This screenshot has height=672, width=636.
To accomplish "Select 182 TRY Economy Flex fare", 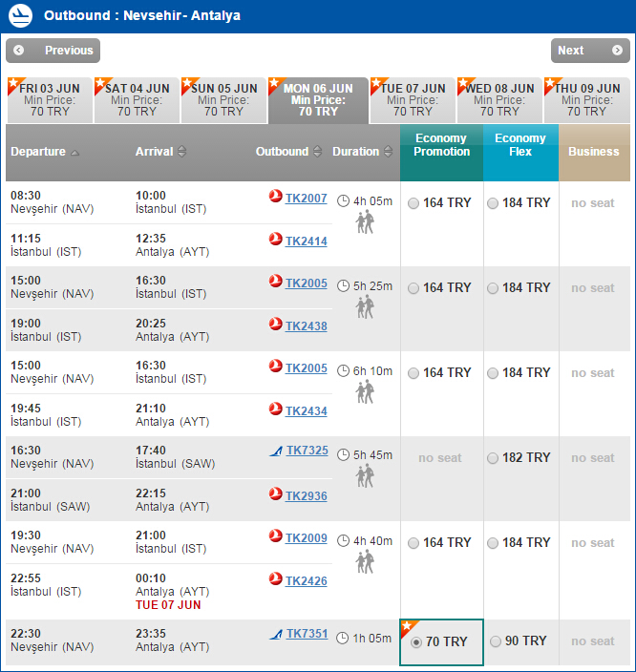I will coord(493,458).
